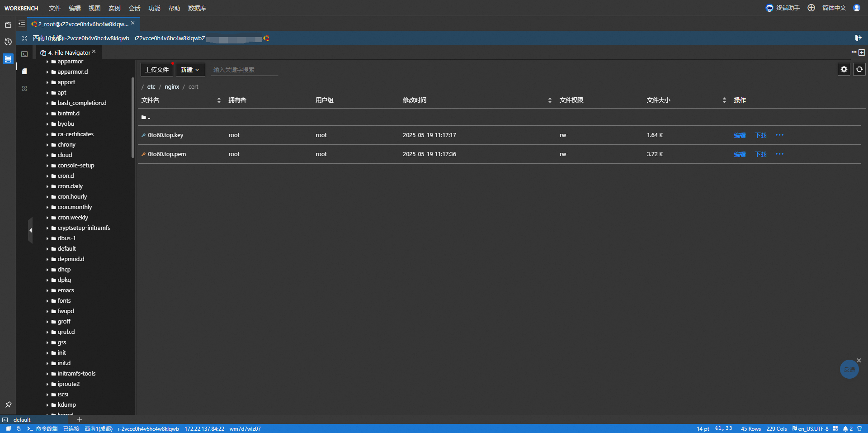
Task: Open the four-squares grid icon in inner sidebar
Action: click(24, 88)
